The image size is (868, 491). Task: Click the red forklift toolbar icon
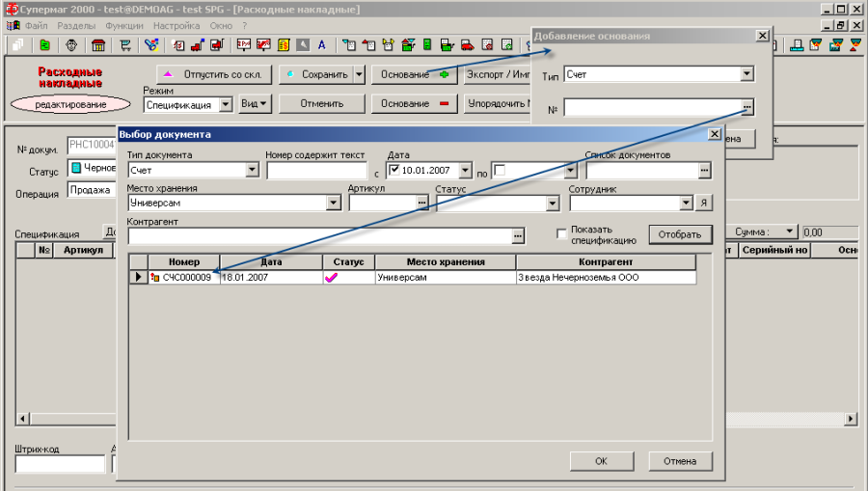tap(198, 44)
